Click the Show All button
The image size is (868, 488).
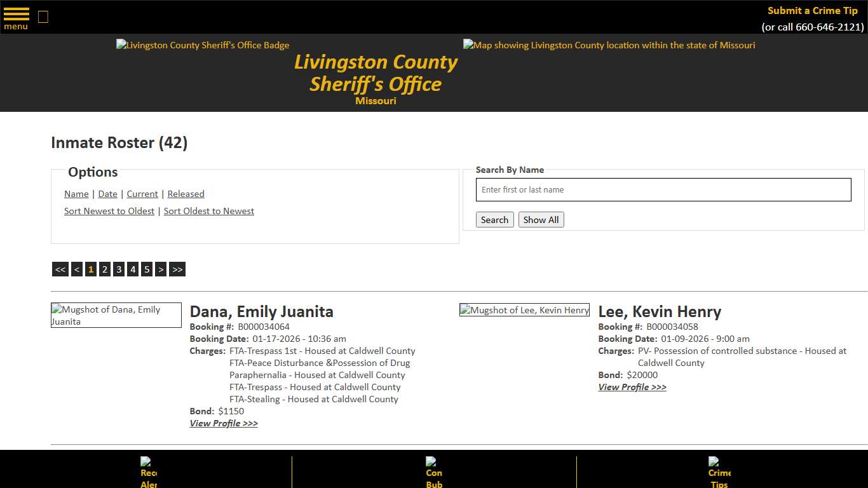[541, 219]
